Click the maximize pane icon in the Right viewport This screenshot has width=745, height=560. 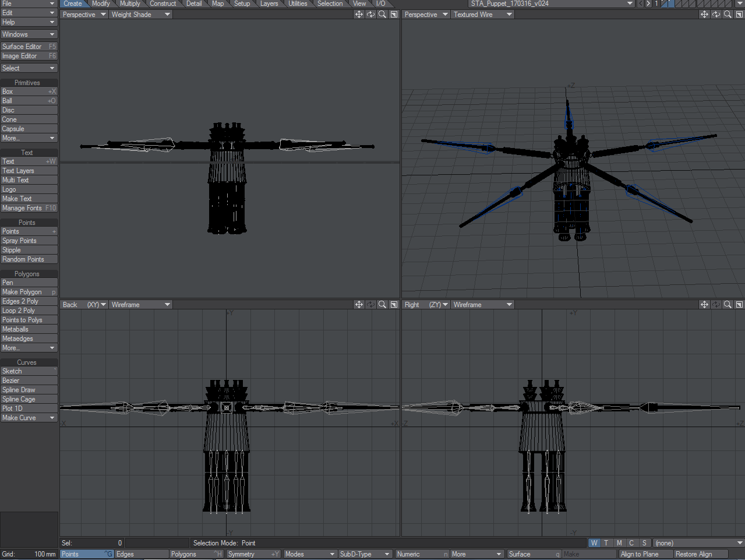pyautogui.click(x=739, y=304)
